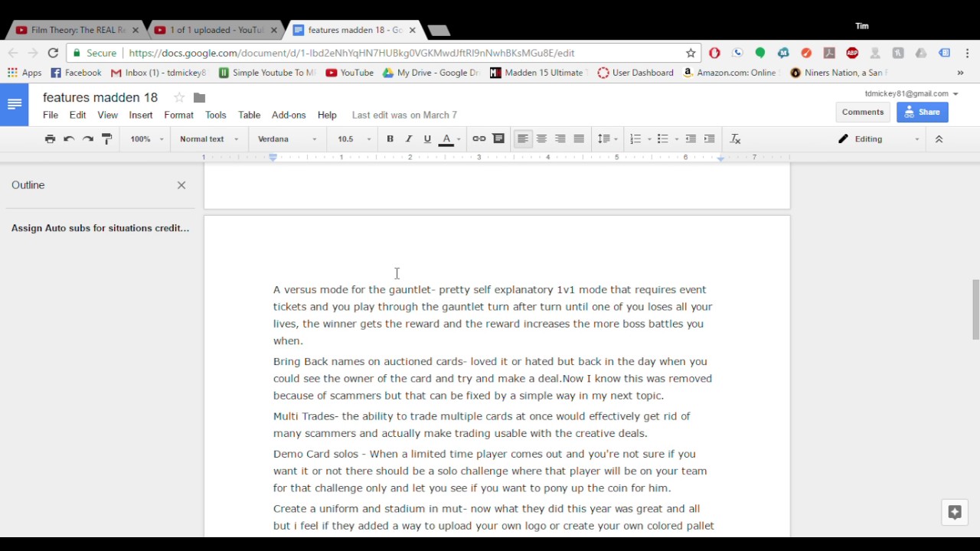Open the View menu

coord(108,115)
